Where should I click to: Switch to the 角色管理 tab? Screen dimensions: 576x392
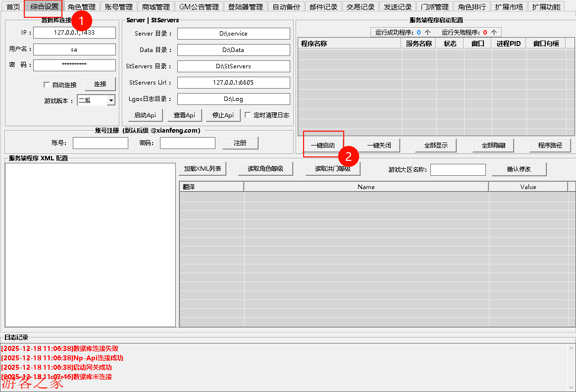pyautogui.click(x=82, y=7)
